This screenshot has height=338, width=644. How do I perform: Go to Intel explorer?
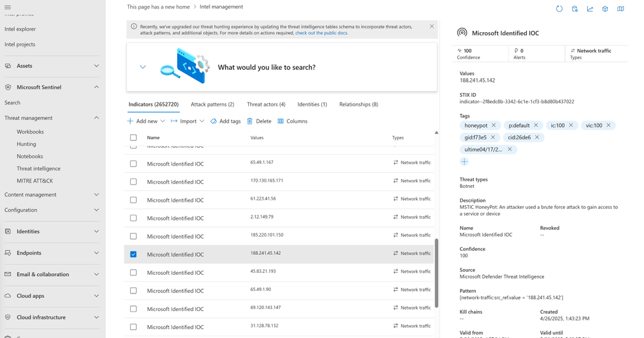20,29
